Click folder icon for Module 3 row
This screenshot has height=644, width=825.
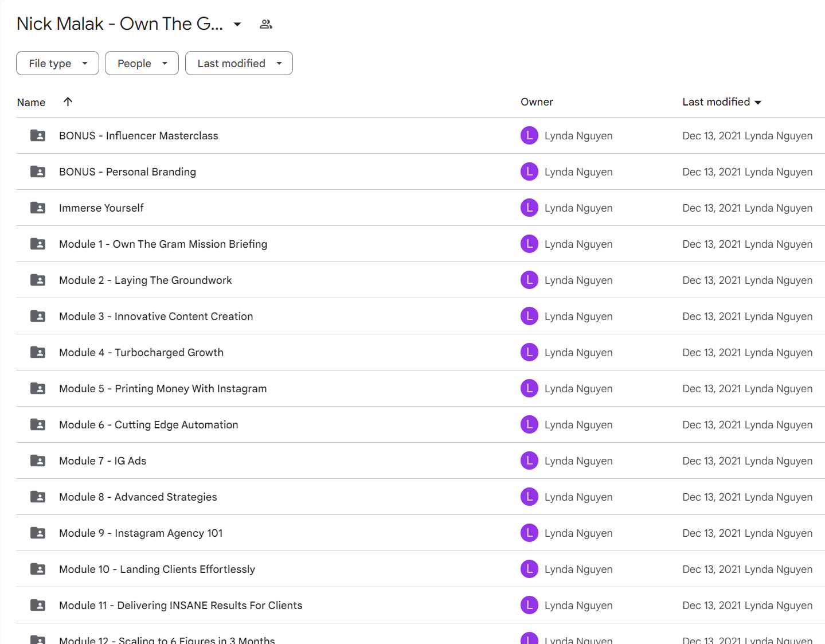point(38,316)
